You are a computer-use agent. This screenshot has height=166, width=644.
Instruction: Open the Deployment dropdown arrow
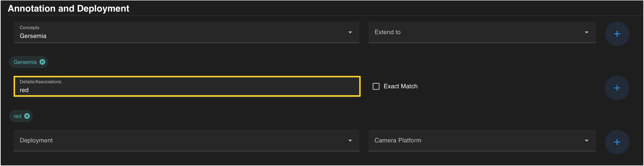(x=350, y=140)
